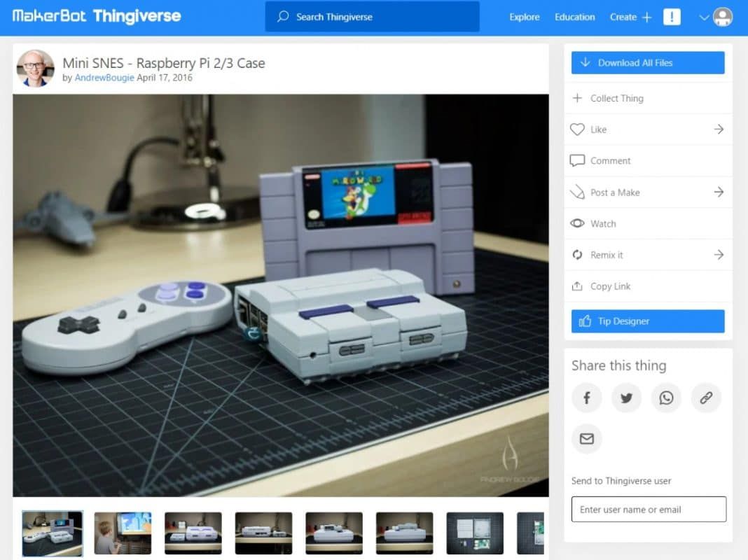Expand the Remix it arrow
Image resolution: width=748 pixels, height=560 pixels.
click(719, 255)
